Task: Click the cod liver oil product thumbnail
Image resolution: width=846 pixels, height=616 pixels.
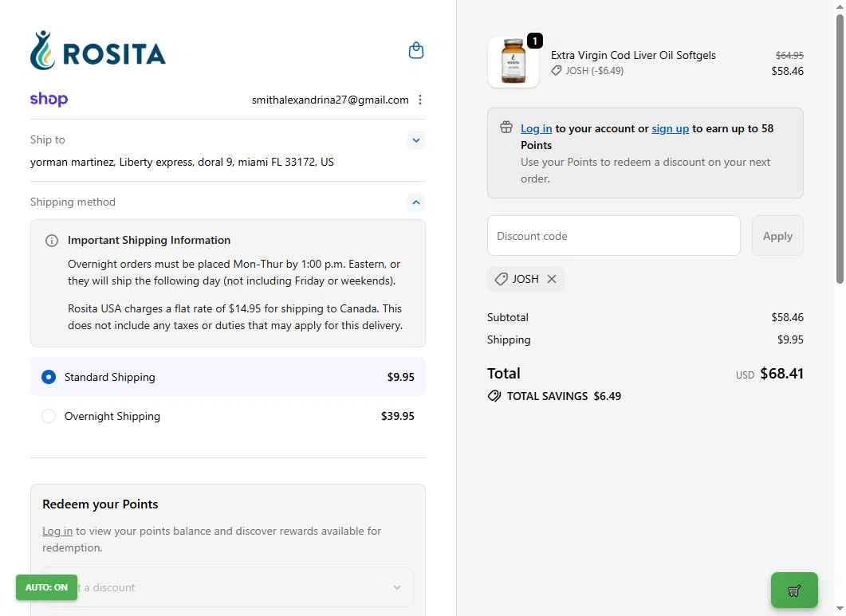Action: point(514,62)
